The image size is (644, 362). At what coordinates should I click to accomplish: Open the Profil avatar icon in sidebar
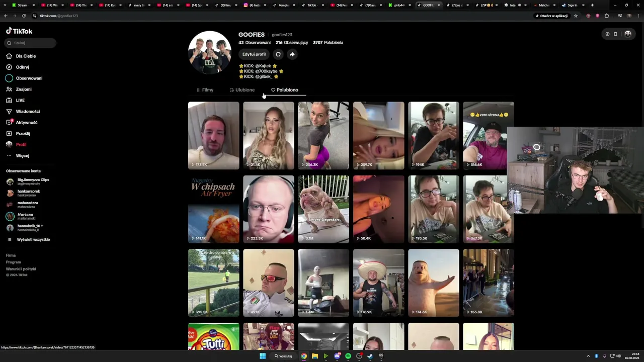9,145
